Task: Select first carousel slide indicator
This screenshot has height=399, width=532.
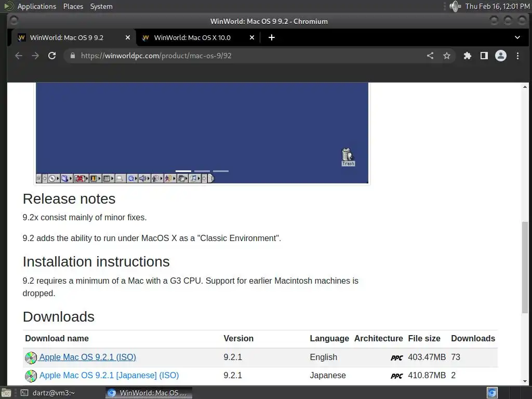Action: tap(183, 171)
